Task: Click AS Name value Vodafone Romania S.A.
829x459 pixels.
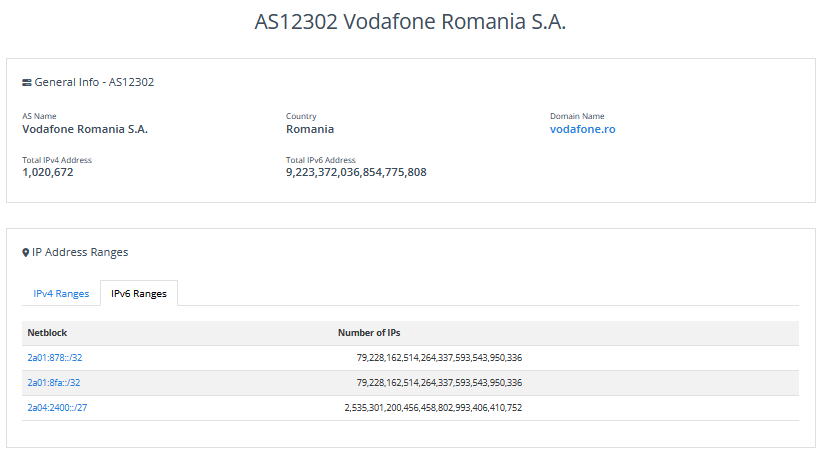Action: (85, 130)
